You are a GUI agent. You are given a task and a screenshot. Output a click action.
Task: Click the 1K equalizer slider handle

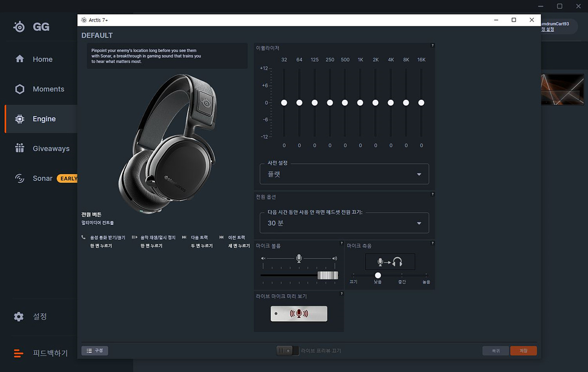[x=360, y=103]
